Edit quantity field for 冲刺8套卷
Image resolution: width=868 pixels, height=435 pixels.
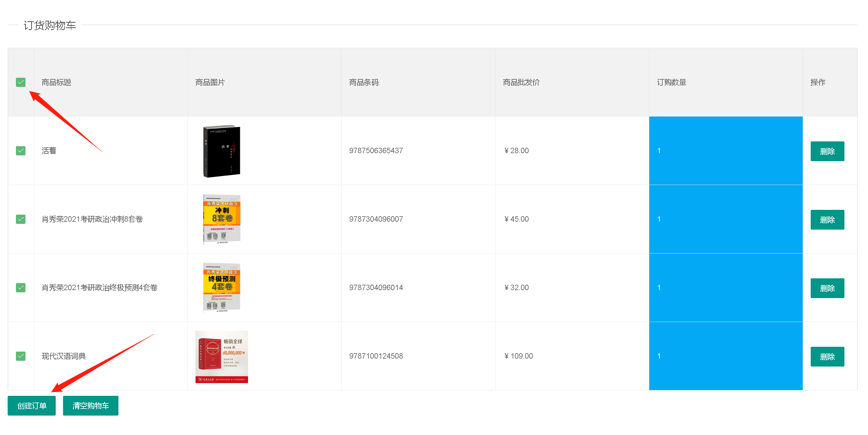(x=725, y=219)
